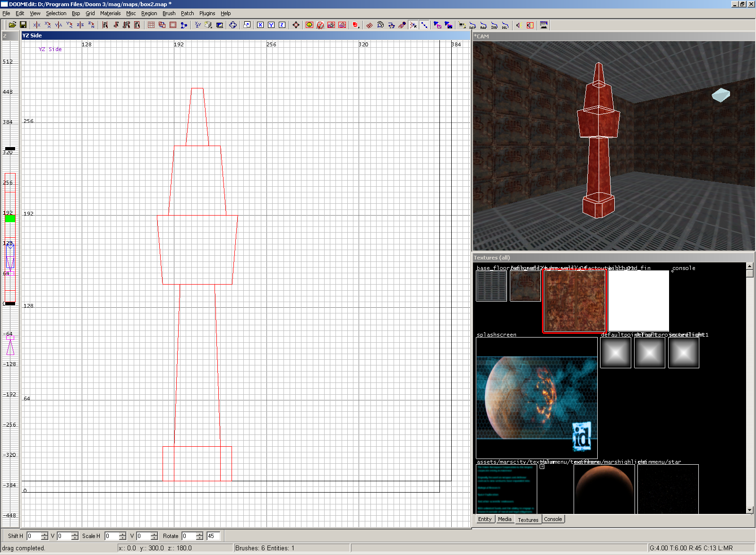
Task: Click the Open map folder icon
Action: coord(12,25)
